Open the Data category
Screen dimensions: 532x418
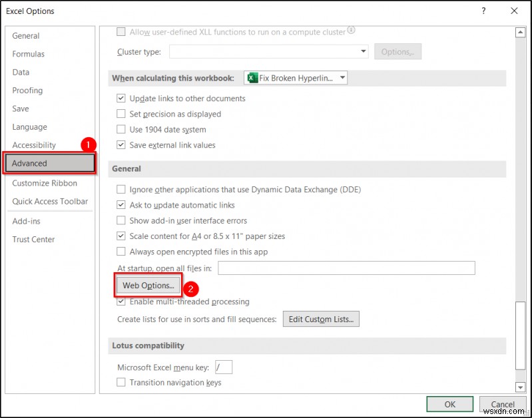tap(21, 73)
